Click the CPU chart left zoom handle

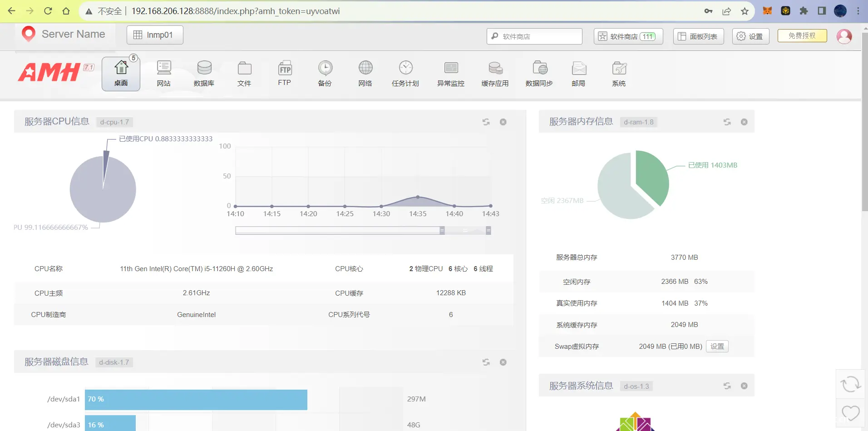pos(442,230)
